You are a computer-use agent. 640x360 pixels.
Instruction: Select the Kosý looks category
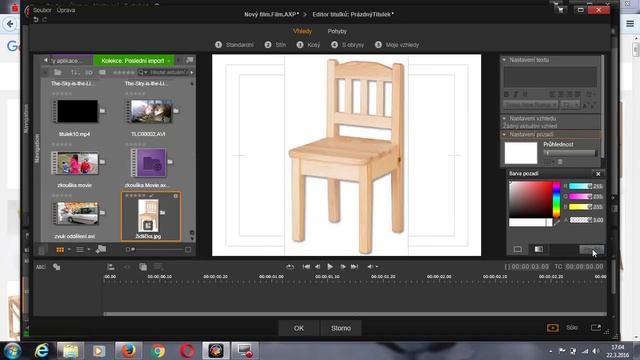tap(308, 45)
